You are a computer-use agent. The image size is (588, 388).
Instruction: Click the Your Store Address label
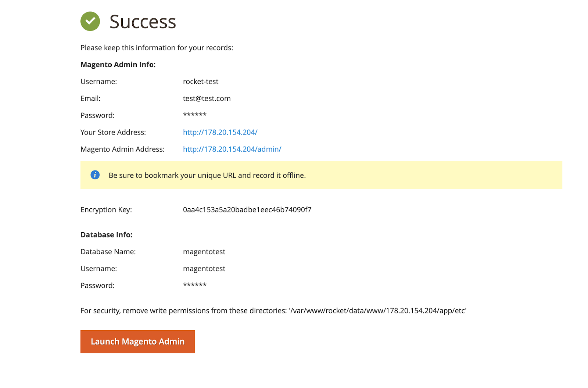tap(113, 132)
